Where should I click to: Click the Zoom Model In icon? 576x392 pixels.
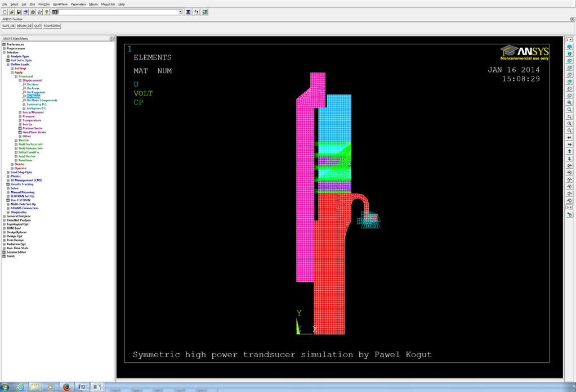click(x=569, y=124)
